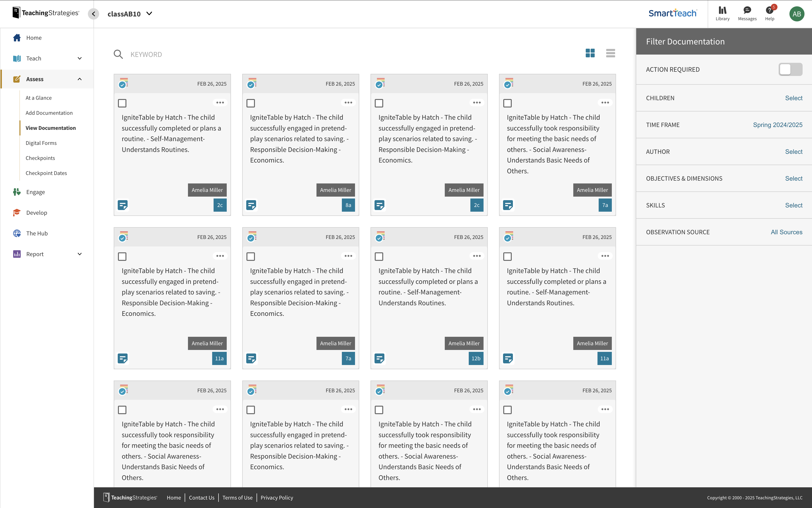Click The Hub globe icon
The height and width of the screenshot is (508, 812).
tap(17, 233)
